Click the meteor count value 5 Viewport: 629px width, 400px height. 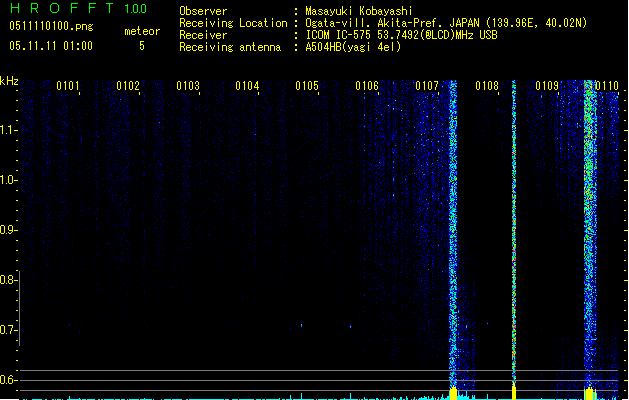pos(142,46)
